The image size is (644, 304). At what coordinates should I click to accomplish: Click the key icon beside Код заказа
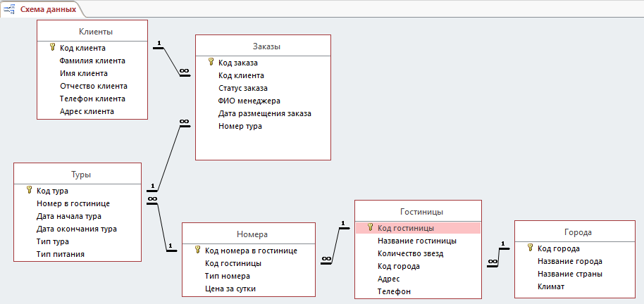[x=211, y=62]
